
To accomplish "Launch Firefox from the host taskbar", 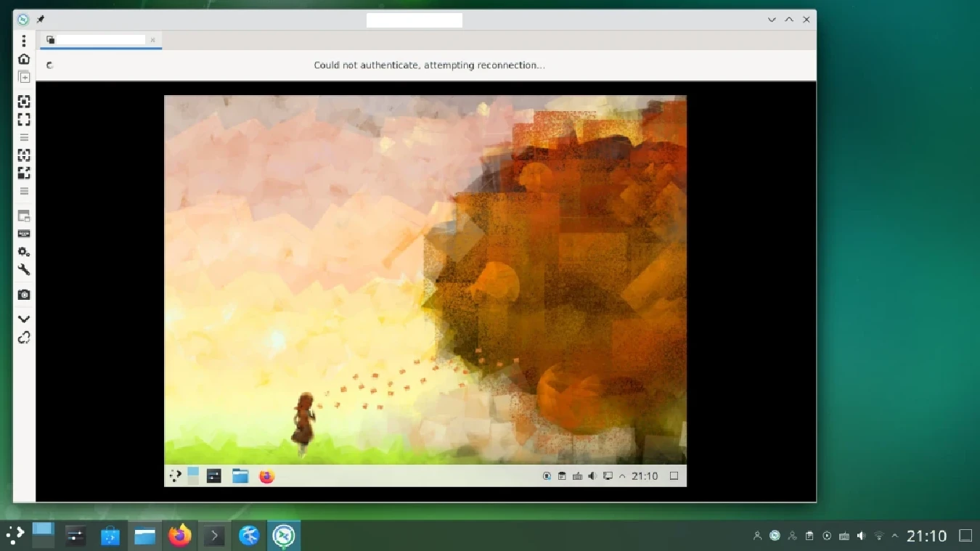I will click(179, 536).
